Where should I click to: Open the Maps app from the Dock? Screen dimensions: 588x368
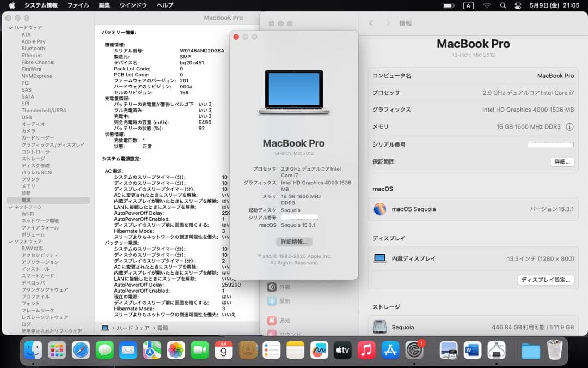point(151,352)
